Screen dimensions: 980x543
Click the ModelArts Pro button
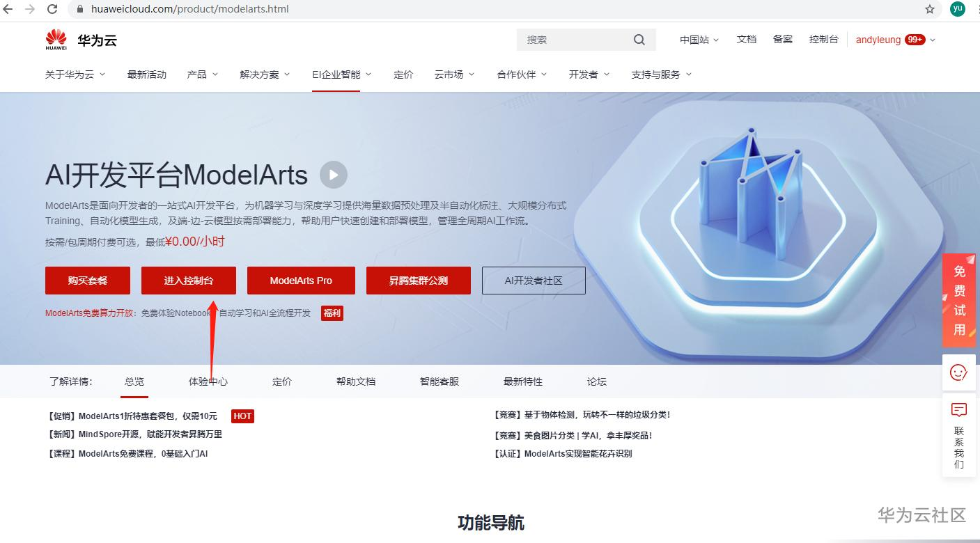click(301, 281)
